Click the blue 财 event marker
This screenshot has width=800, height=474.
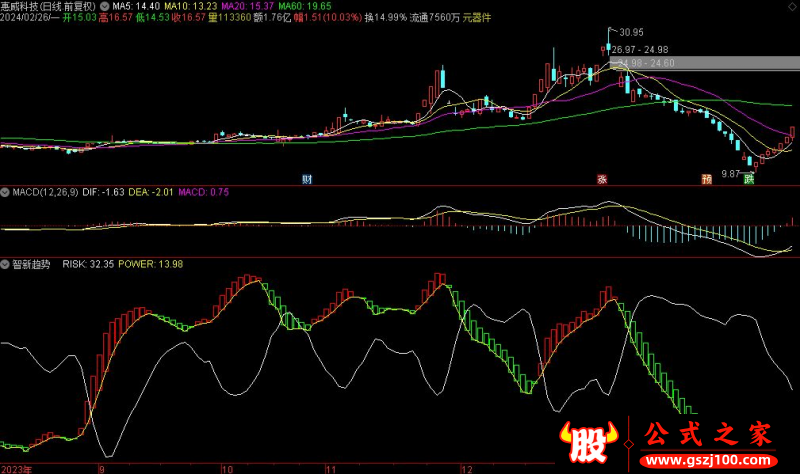pos(307,179)
